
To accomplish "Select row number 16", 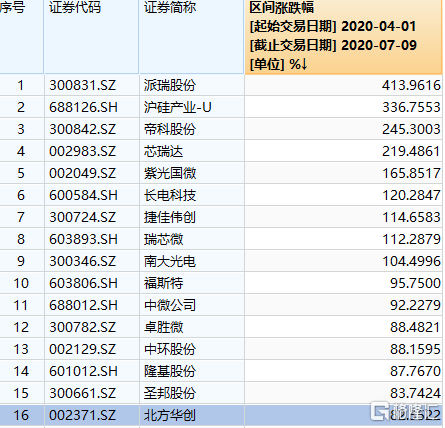I will pyautogui.click(x=21, y=415).
